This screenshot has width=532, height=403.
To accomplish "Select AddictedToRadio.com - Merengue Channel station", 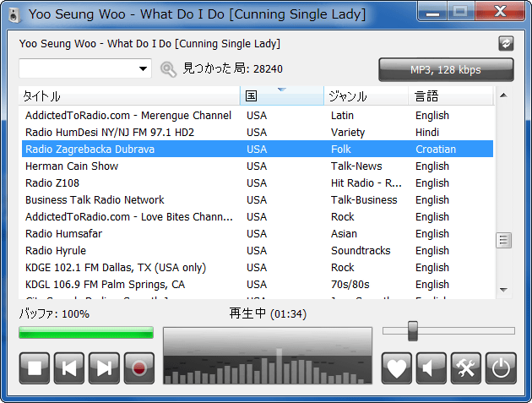I will tap(258, 116).
